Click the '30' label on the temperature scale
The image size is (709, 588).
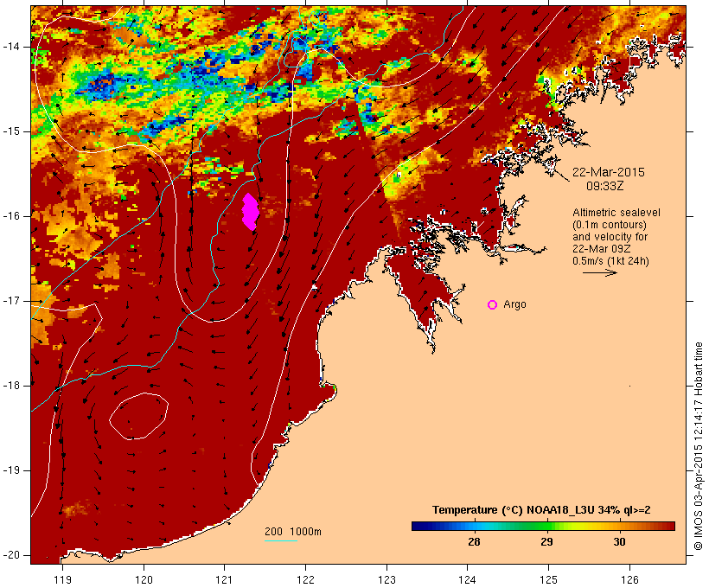(x=619, y=541)
